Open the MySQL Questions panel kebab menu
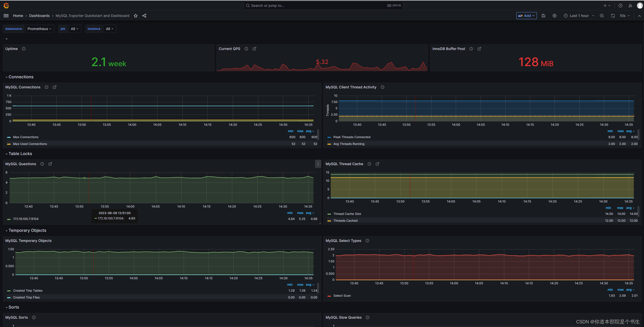The height and width of the screenshot is (327, 644). coord(318,164)
